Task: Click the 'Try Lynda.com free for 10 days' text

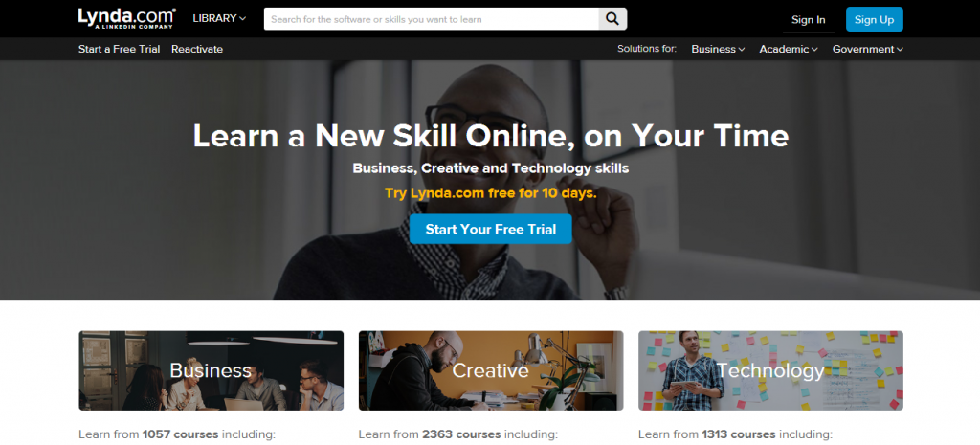Action: (x=491, y=193)
